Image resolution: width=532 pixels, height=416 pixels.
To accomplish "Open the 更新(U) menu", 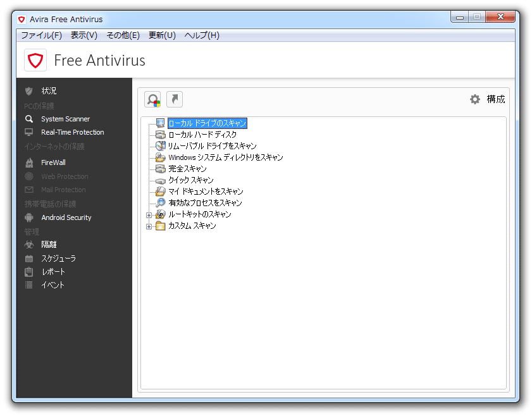I will click(162, 35).
